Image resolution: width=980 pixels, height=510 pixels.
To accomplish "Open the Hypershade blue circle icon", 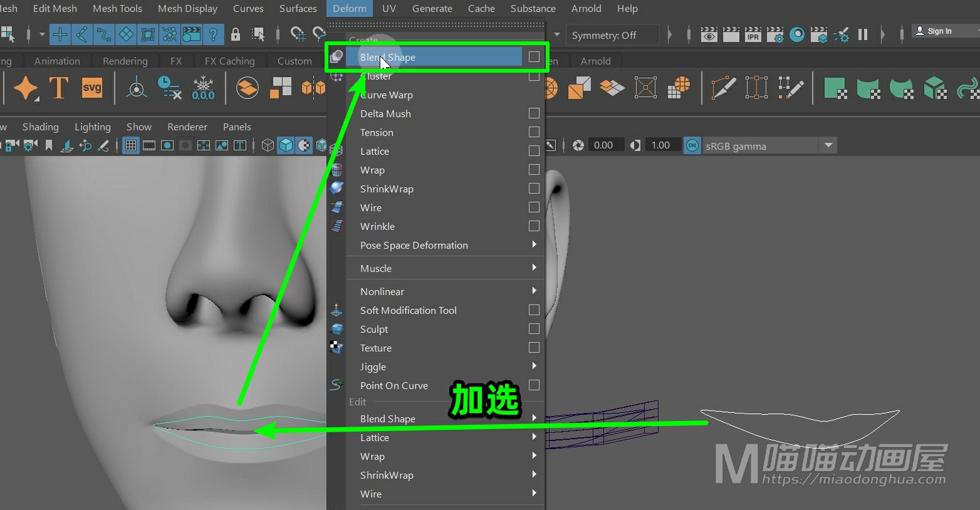I will (797, 34).
